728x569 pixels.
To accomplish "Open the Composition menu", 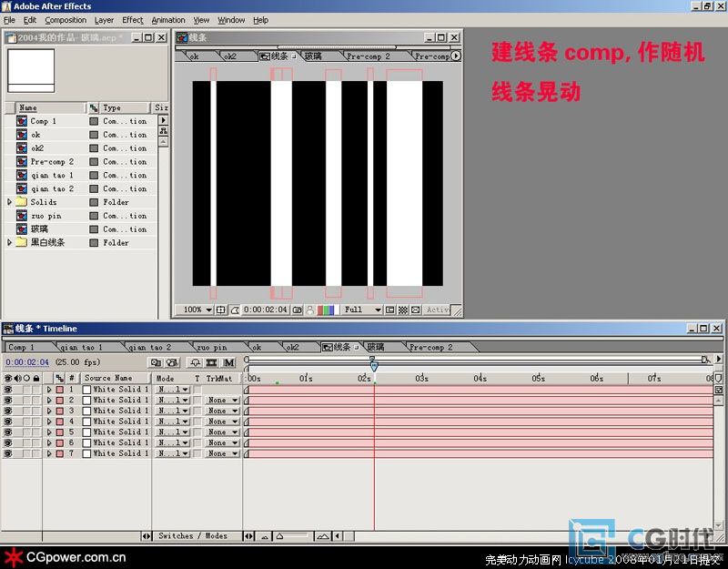I will (66, 20).
